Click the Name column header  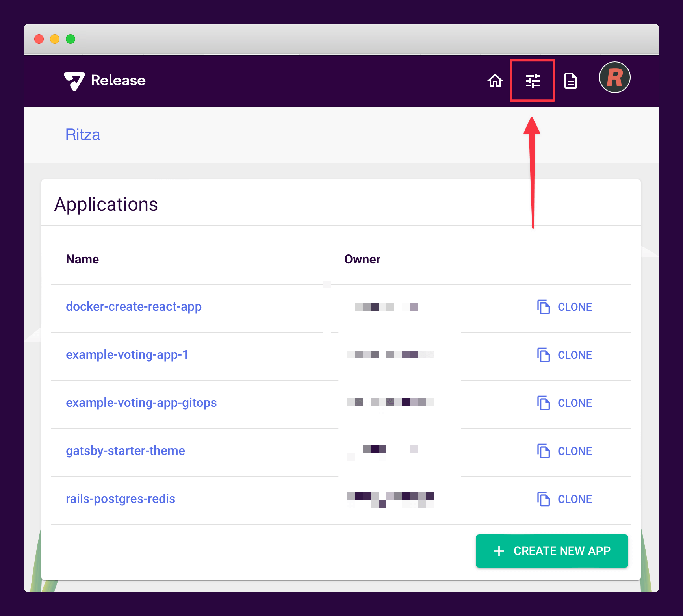coord(82,259)
